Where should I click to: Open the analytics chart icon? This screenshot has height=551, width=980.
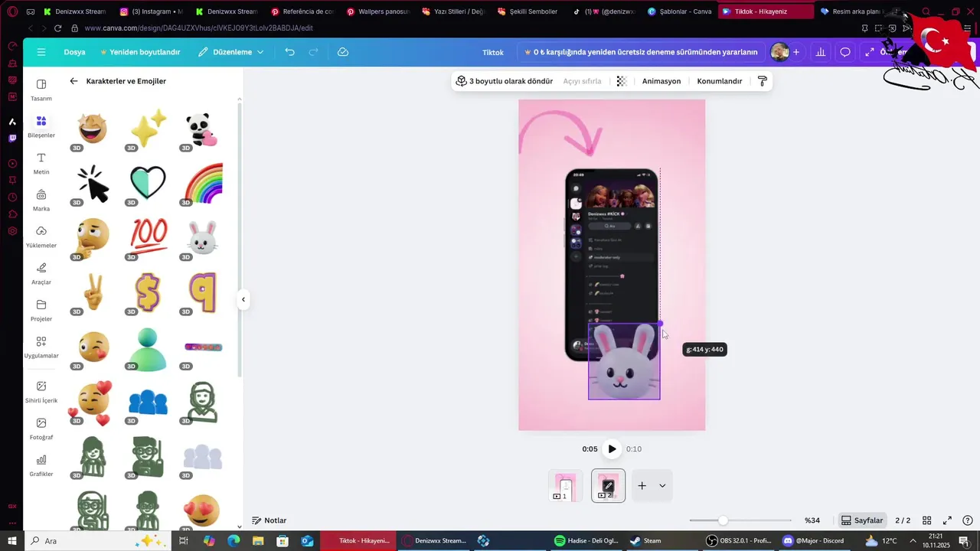(821, 52)
